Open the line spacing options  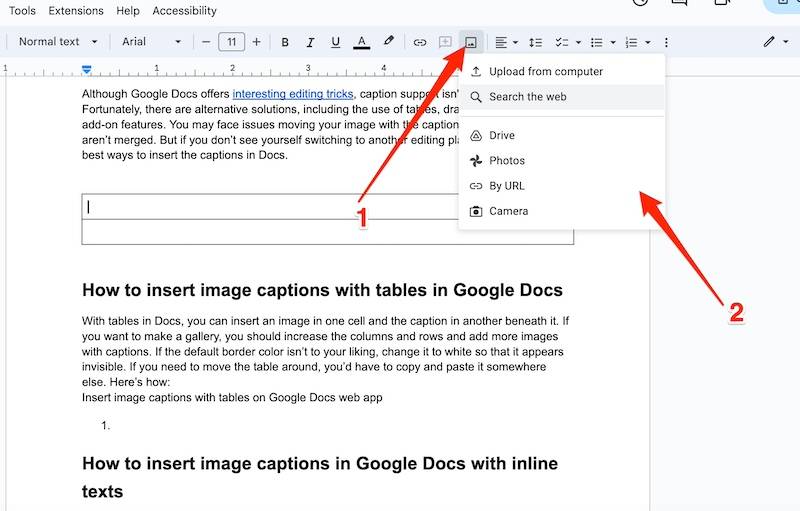point(535,42)
